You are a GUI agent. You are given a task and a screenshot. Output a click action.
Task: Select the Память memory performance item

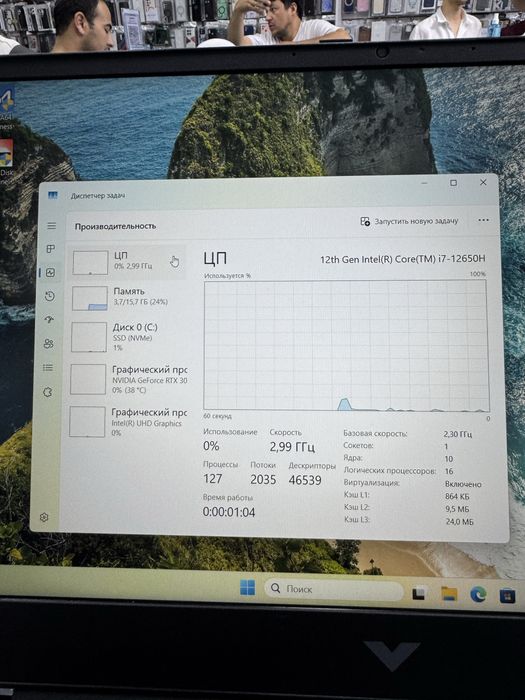128,298
